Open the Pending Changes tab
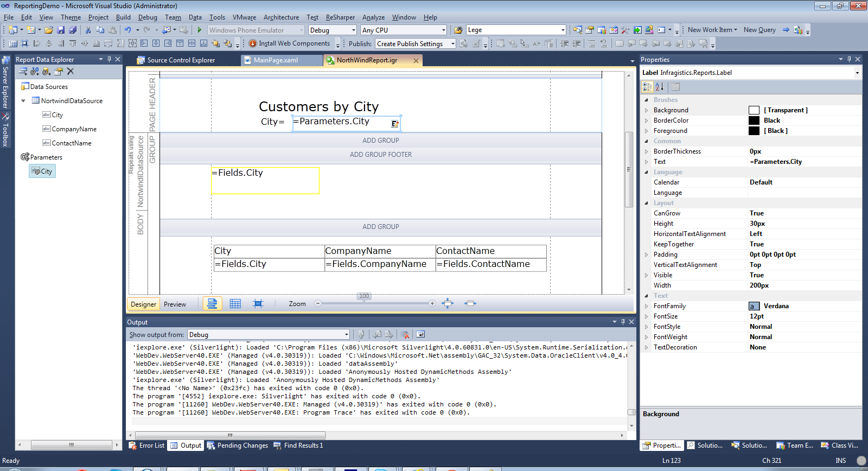This screenshot has width=868, height=471. point(238,445)
